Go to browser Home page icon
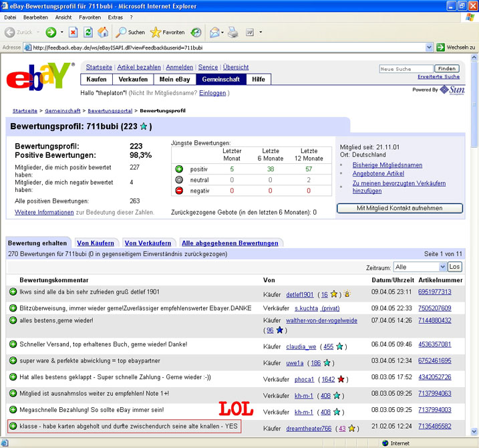 tap(103, 32)
